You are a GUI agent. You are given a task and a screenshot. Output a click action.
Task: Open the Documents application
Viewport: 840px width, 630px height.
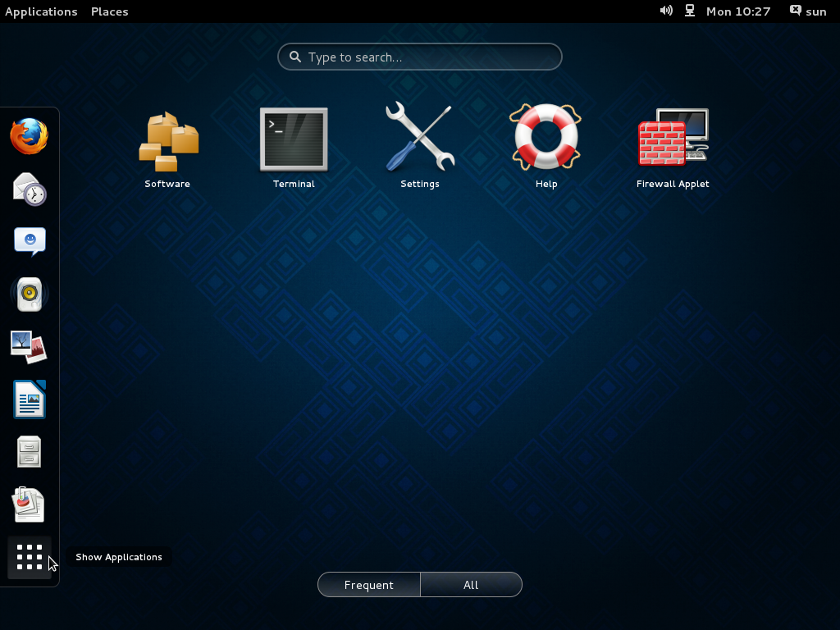(30, 504)
